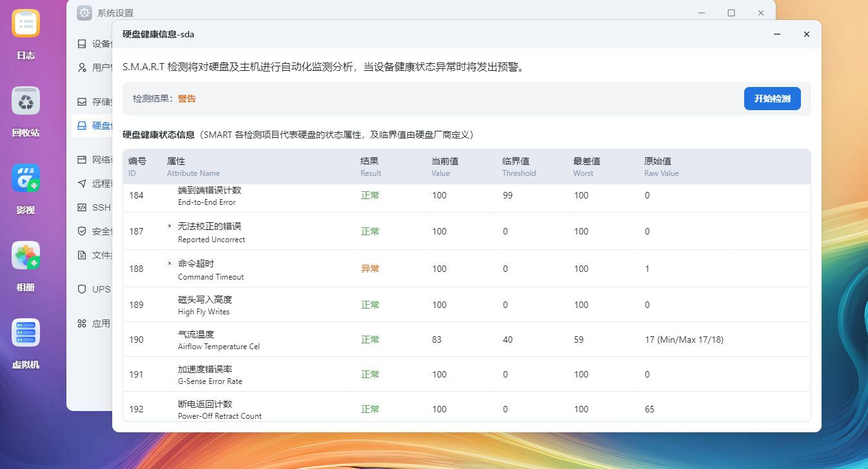Select the 命令超时 Command Timeout attribute
The height and width of the screenshot is (469, 868).
(x=211, y=270)
